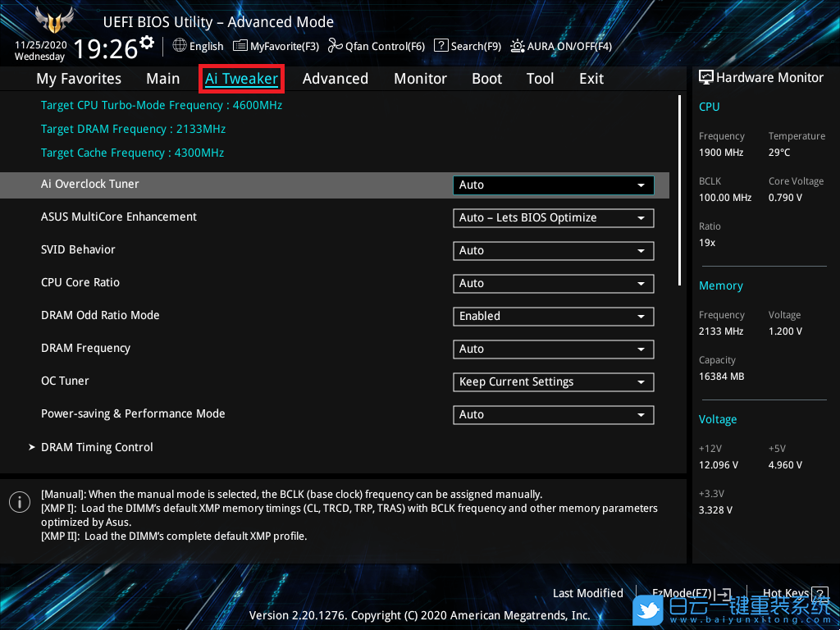Open ASUS MultiCore Enhancement dropdown

553,217
